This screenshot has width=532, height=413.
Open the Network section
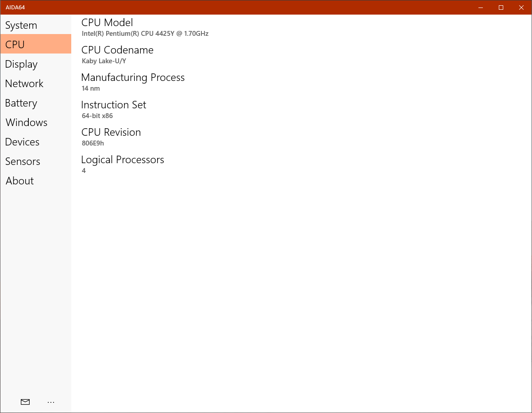(x=36, y=83)
